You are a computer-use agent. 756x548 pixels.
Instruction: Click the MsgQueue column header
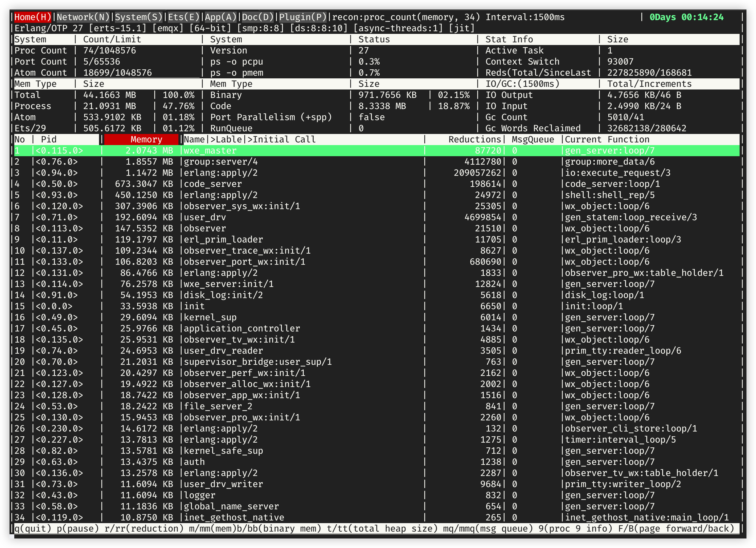(x=533, y=139)
